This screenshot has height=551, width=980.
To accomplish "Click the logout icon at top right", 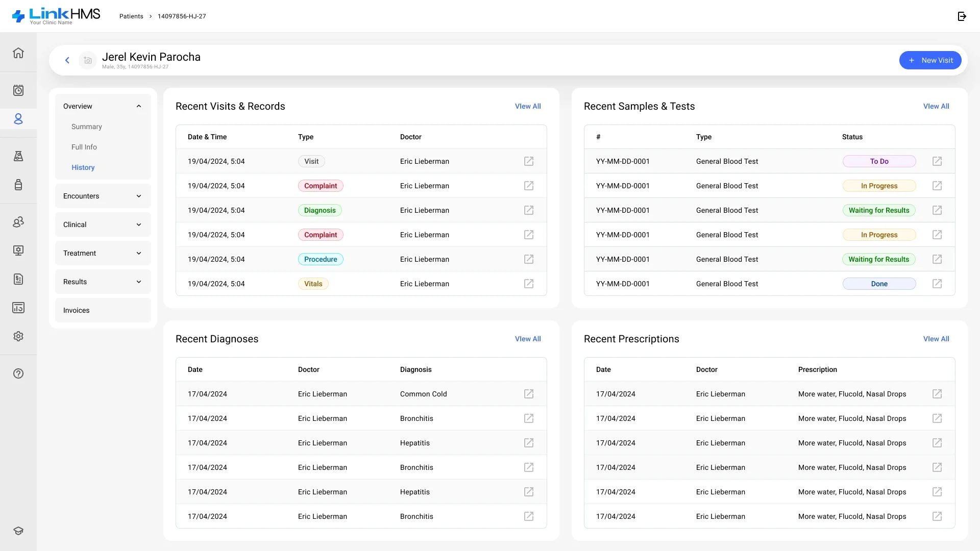I will (962, 16).
